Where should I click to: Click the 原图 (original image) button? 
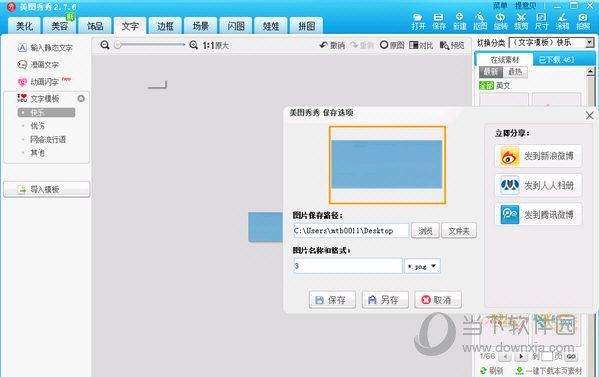pyautogui.click(x=392, y=45)
